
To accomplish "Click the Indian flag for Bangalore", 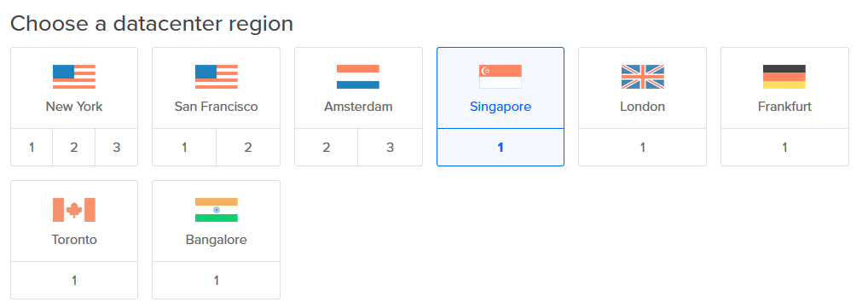I will tap(216, 210).
